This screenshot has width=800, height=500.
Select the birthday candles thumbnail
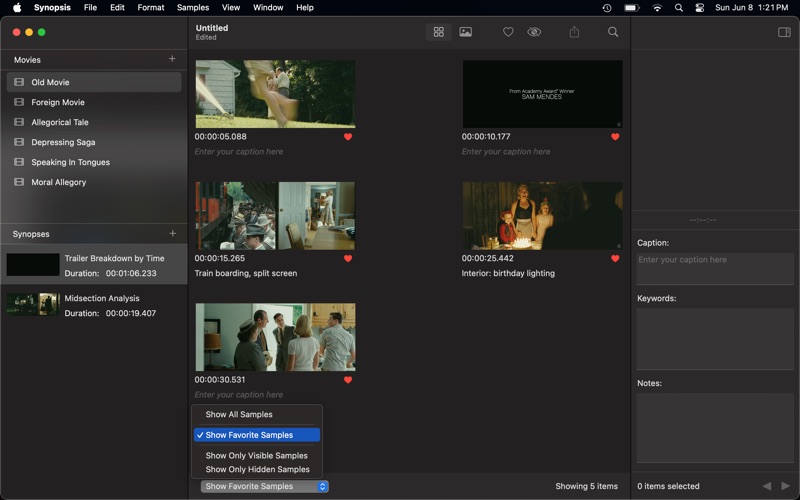pos(542,216)
